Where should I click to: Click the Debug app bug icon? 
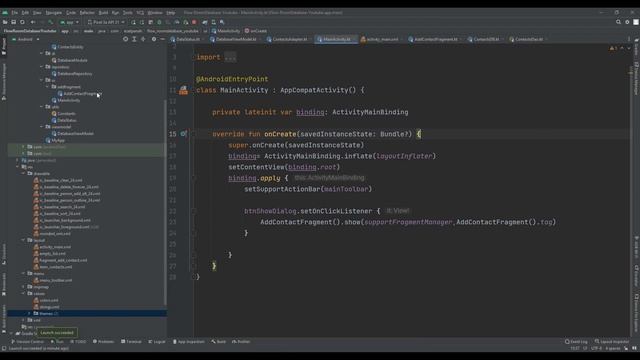[x=160, y=22]
